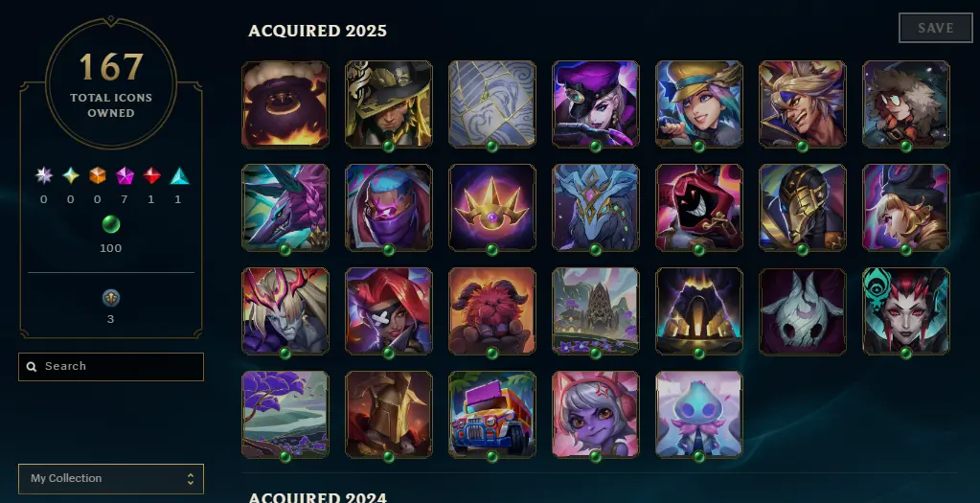This screenshot has height=503, width=980.
Task: Filter by teal triangle gem rarity
Action: tap(179, 176)
